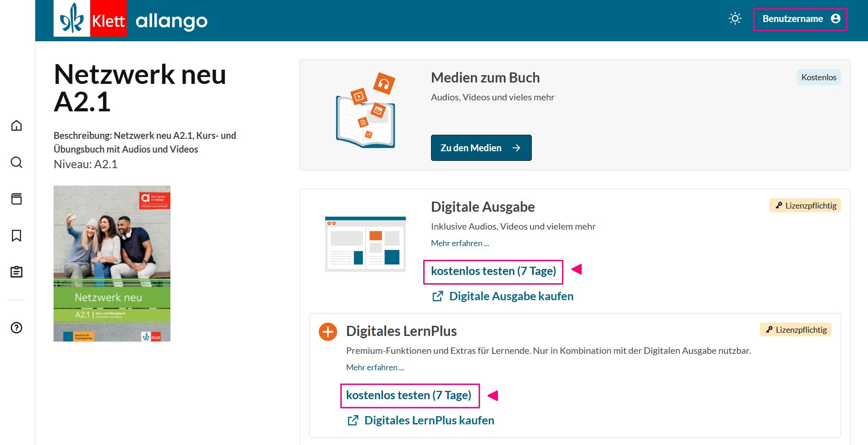Click 'Digitale Ausgabe kaufen' link
This screenshot has height=445, width=868.
(x=511, y=297)
